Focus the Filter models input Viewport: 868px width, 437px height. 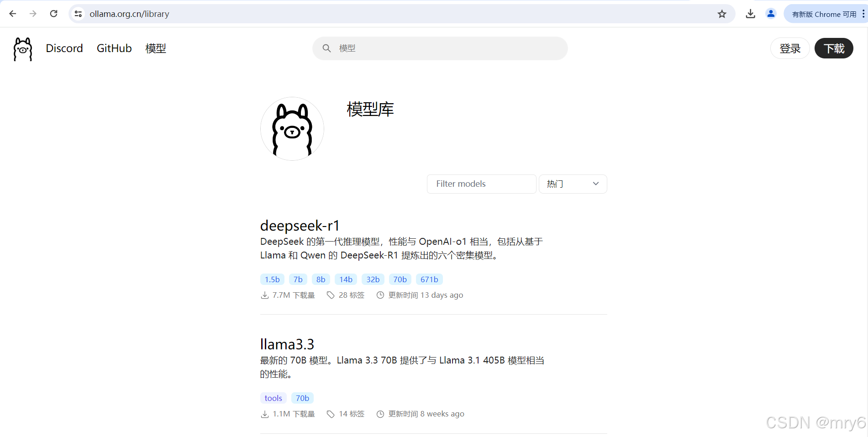(481, 184)
